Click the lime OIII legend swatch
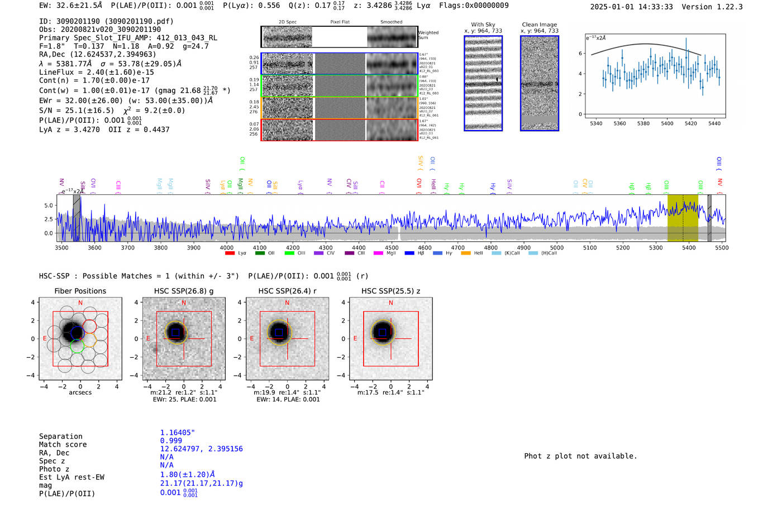Screen dimensions: 782x532 [x=289, y=253]
